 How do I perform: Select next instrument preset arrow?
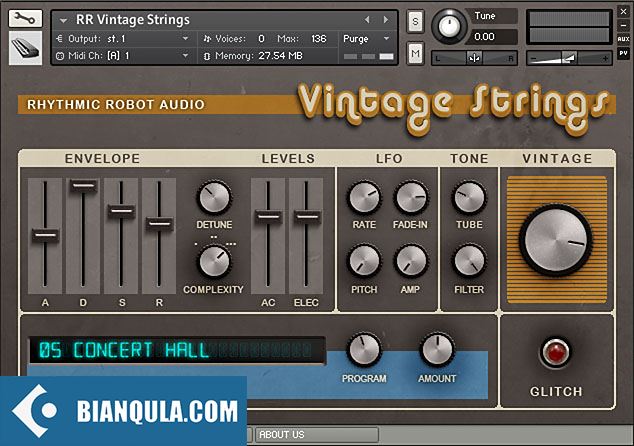pos(386,19)
